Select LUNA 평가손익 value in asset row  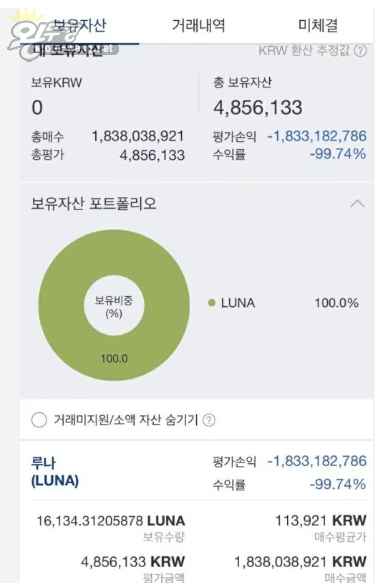(317, 461)
